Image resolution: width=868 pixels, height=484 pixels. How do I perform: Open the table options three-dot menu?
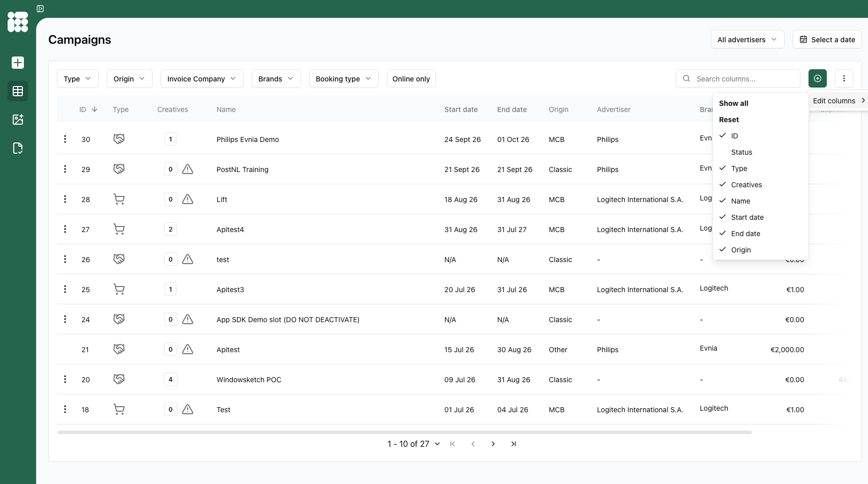tap(844, 78)
